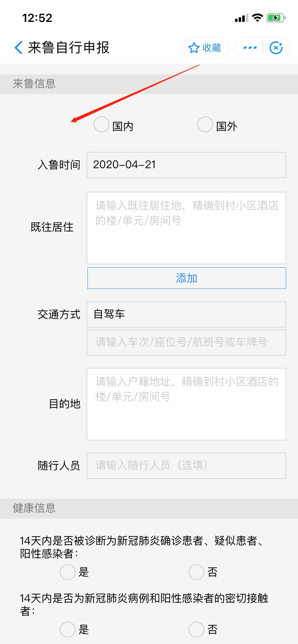
Task: Close the mini program via circle icon
Action: click(x=276, y=48)
